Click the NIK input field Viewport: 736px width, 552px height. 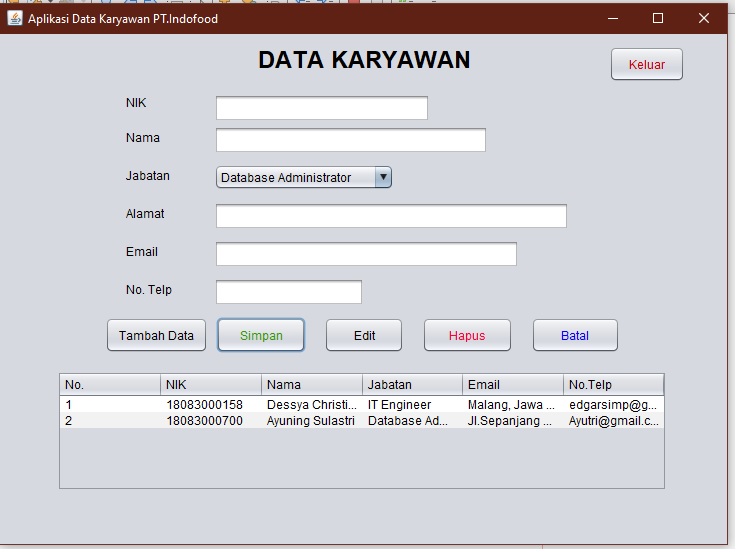(322, 108)
